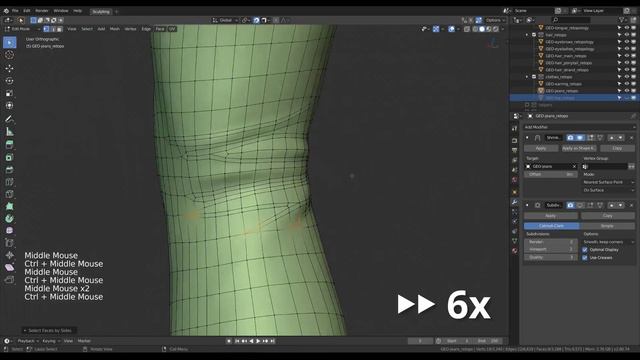Hide GEO-earring_retopo with its eye icon
Screen dimensions: 640x360
pyautogui.click(x=627, y=84)
